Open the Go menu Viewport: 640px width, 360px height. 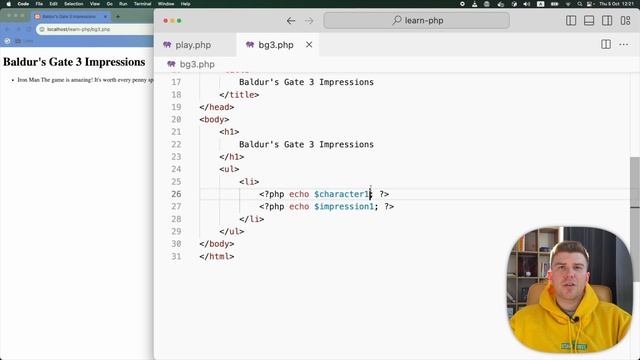pyautogui.click(x=109, y=4)
